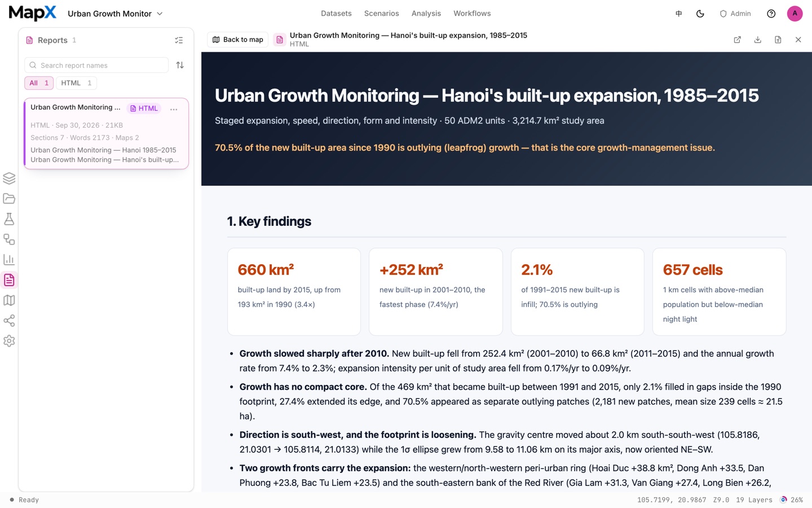This screenshot has width=812, height=508.
Task: Open the map icon in left sidebar
Action: point(9,300)
